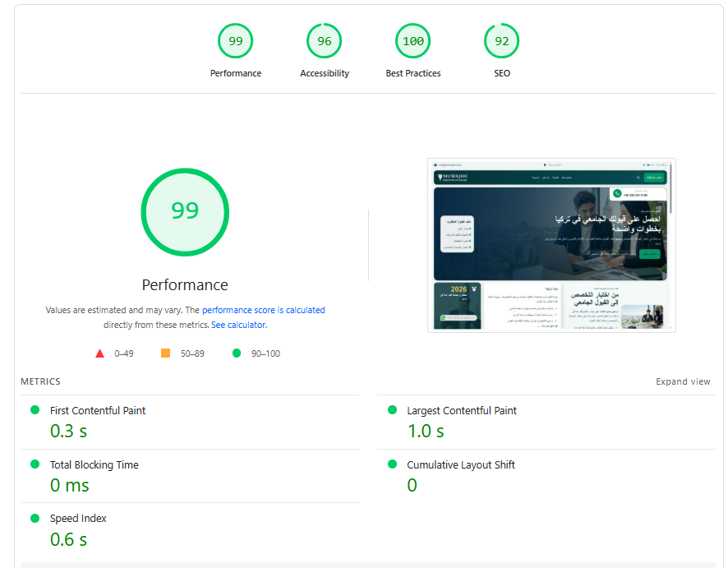Click the 'Performance' label under the top gauge

click(235, 73)
